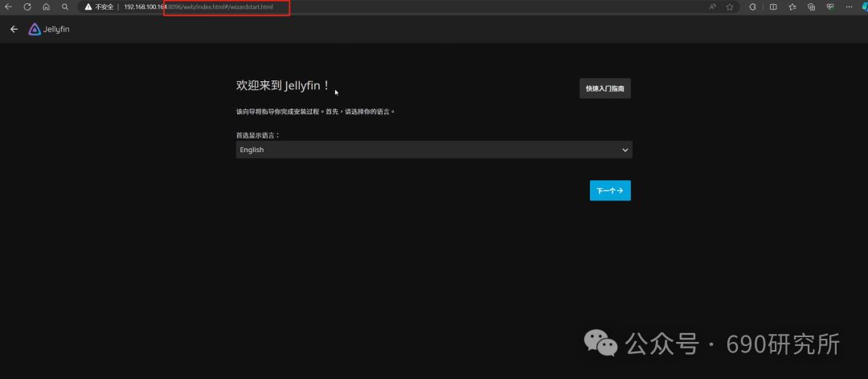Reload the page with the refresh icon
Image resolution: width=868 pixels, height=379 pixels.
[27, 6]
